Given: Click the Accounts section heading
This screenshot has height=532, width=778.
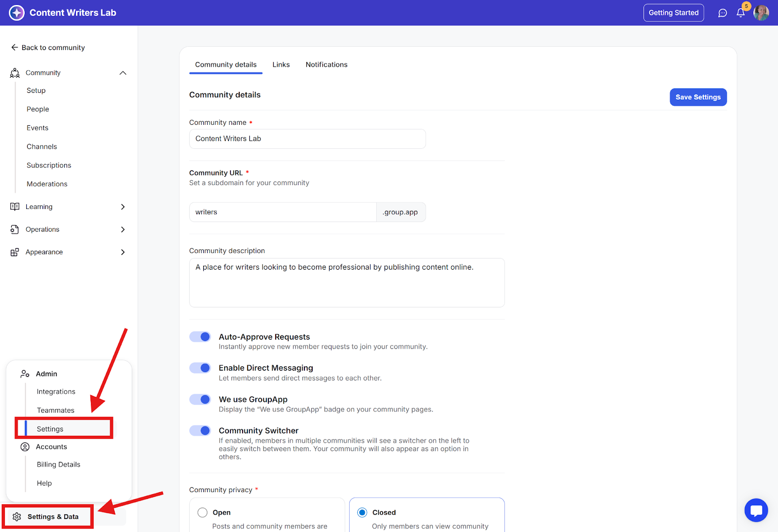Looking at the screenshot, I should (52, 447).
